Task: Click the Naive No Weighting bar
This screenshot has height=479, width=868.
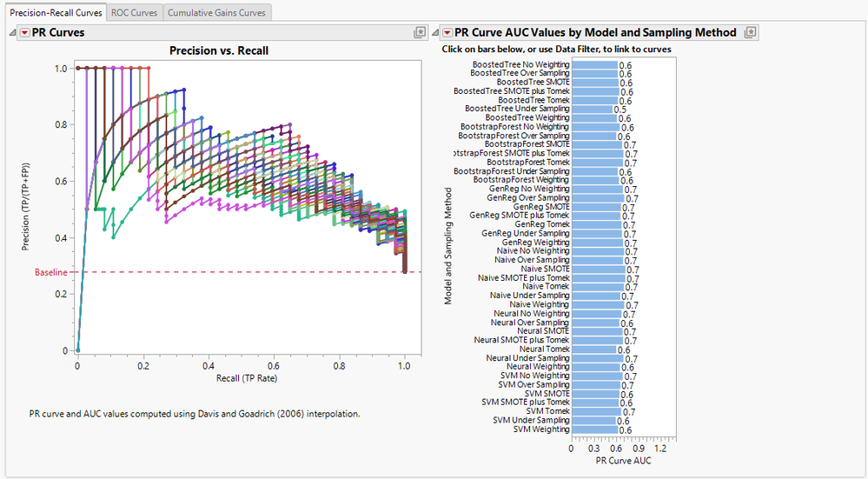Action: (x=597, y=251)
